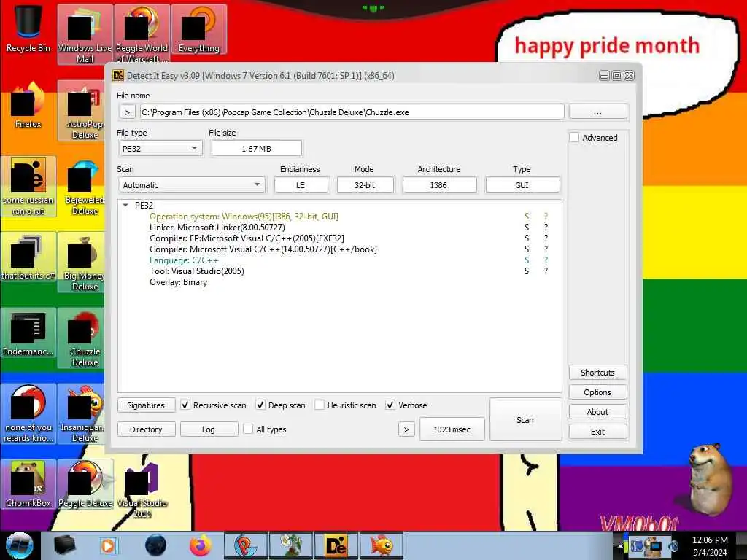Switch to Peggle in the taskbar
747x560 pixels.
click(245, 545)
